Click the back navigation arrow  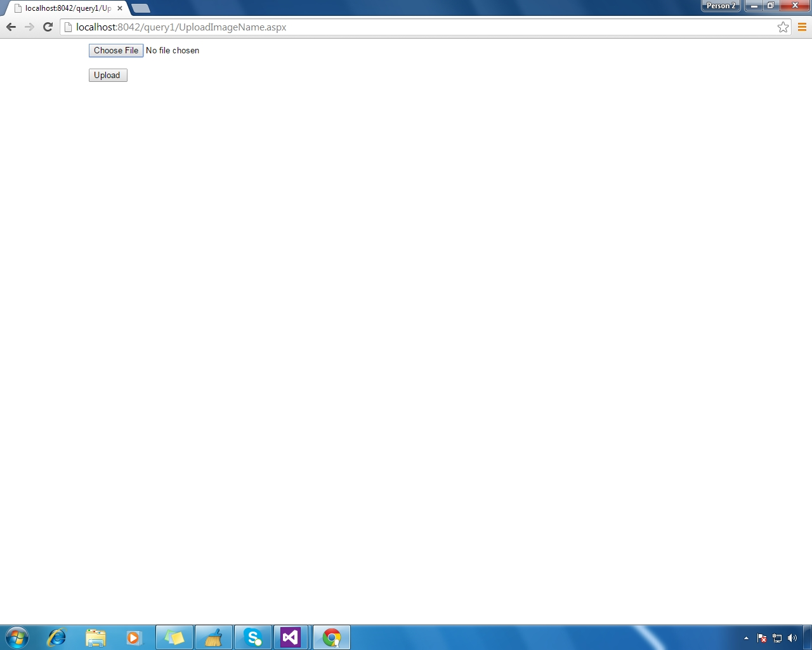tap(11, 27)
